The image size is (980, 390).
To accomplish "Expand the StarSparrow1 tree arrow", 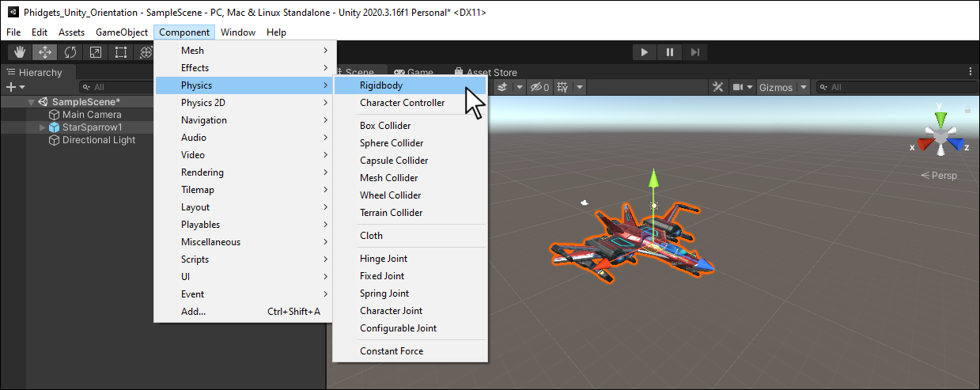I will 43,127.
